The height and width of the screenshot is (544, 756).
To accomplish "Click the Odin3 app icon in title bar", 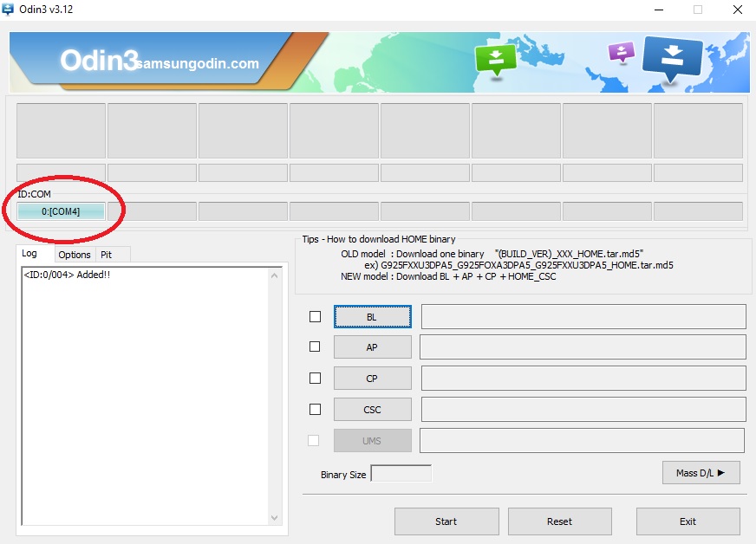I will [9, 10].
